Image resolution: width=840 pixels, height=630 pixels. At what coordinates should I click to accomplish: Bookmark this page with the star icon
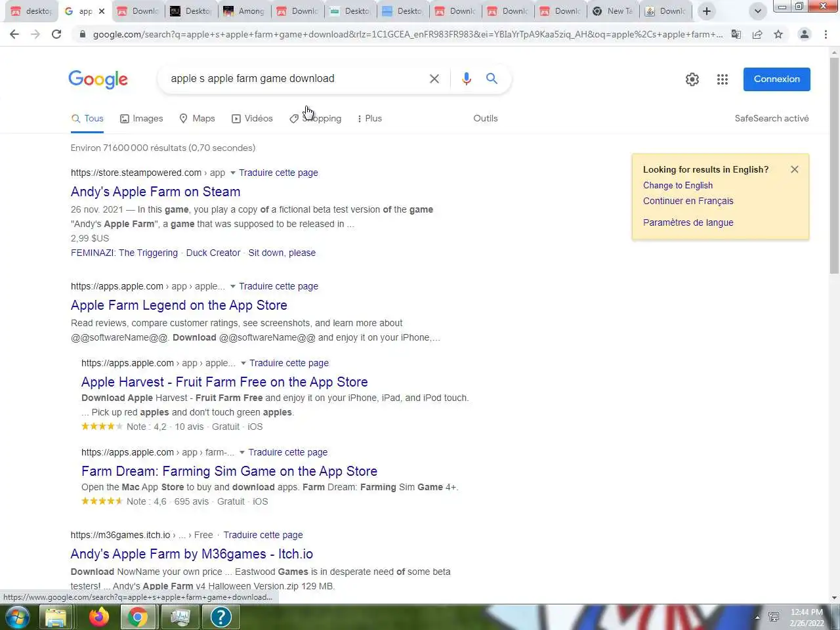pyautogui.click(x=778, y=34)
